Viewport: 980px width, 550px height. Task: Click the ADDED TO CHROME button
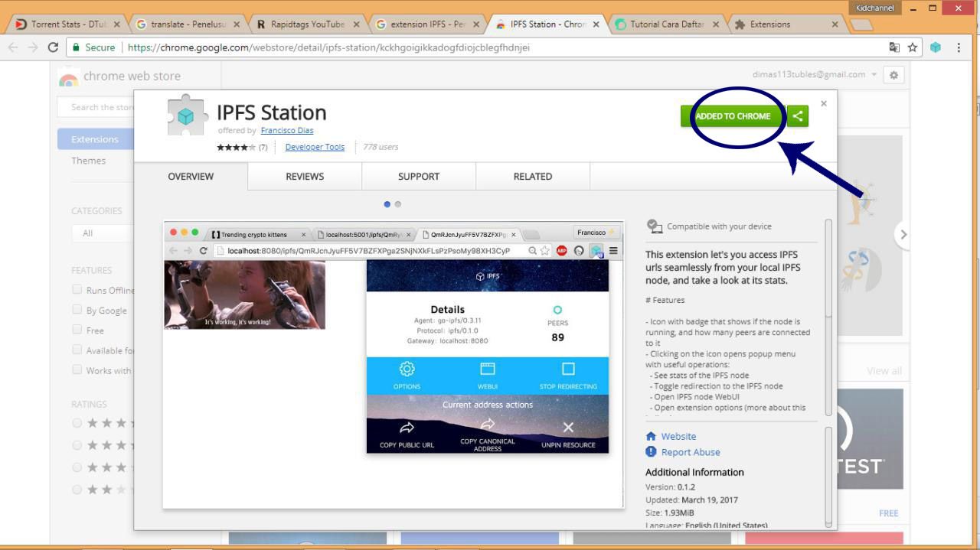tap(733, 116)
